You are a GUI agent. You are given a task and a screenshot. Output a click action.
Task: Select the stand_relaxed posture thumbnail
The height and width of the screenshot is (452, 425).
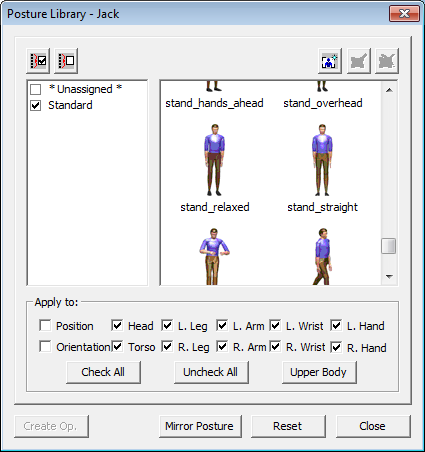click(x=214, y=160)
